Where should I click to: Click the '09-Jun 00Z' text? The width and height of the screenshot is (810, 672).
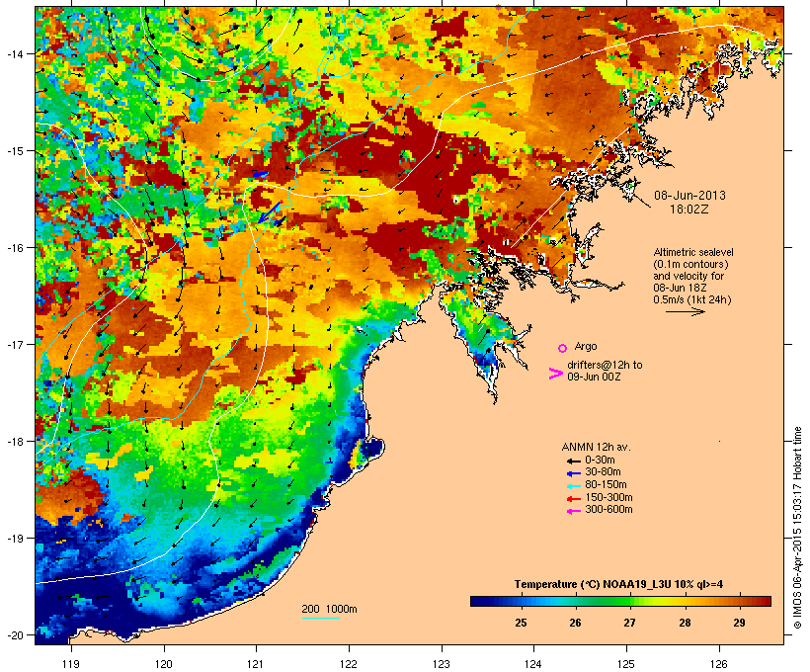click(x=594, y=377)
